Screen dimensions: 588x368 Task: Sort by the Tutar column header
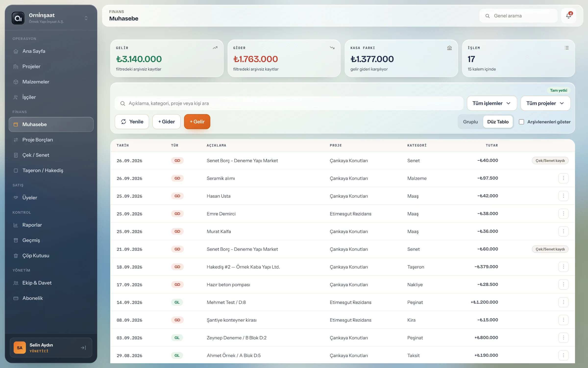click(x=492, y=145)
